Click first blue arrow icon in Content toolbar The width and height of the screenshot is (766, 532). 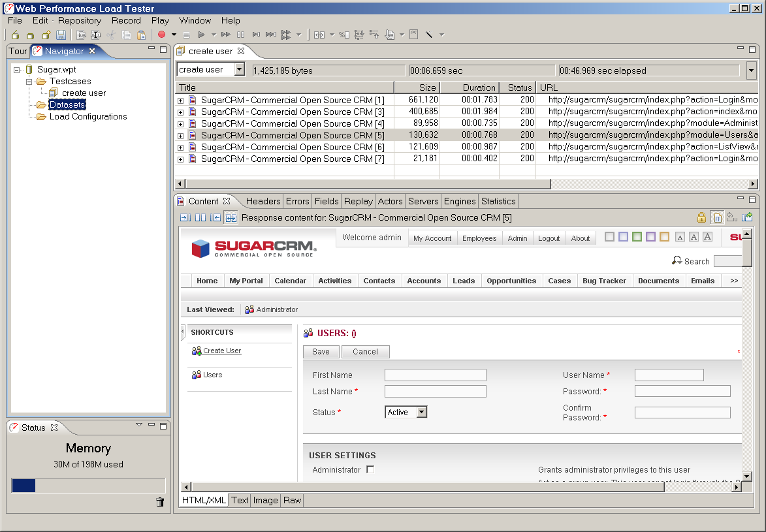[185, 217]
